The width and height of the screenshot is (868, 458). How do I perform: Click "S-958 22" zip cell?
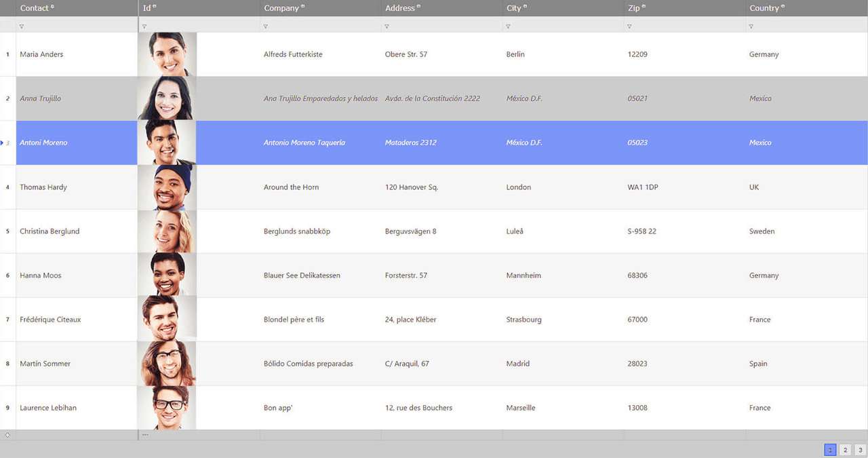[642, 231]
